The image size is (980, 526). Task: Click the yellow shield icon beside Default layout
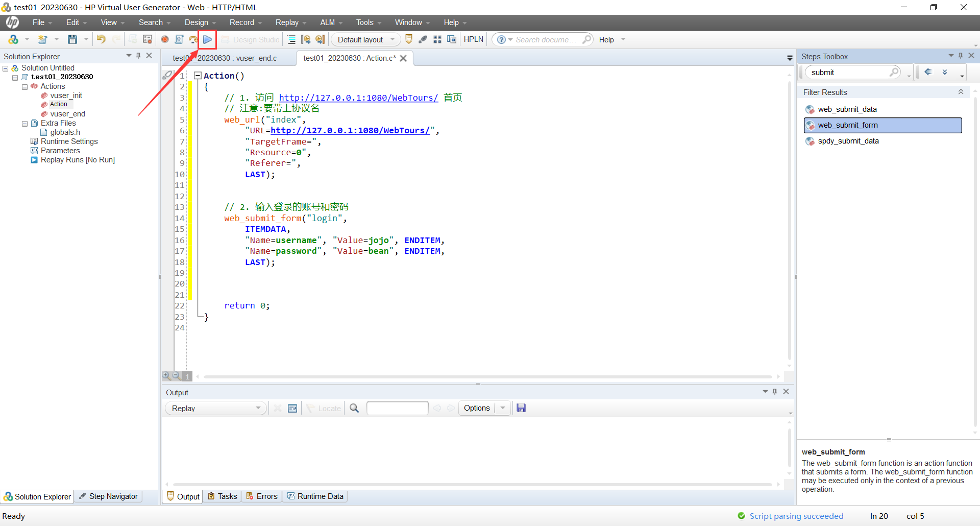(x=409, y=39)
